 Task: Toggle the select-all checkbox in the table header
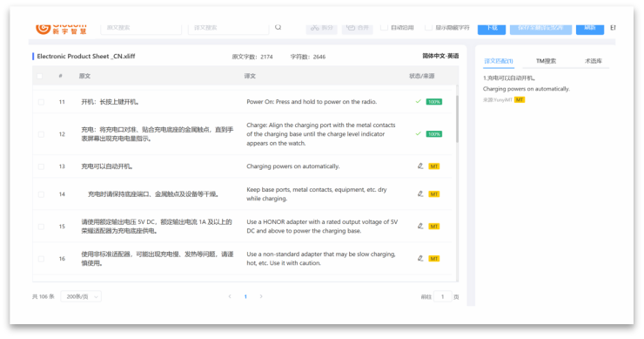coord(40,76)
